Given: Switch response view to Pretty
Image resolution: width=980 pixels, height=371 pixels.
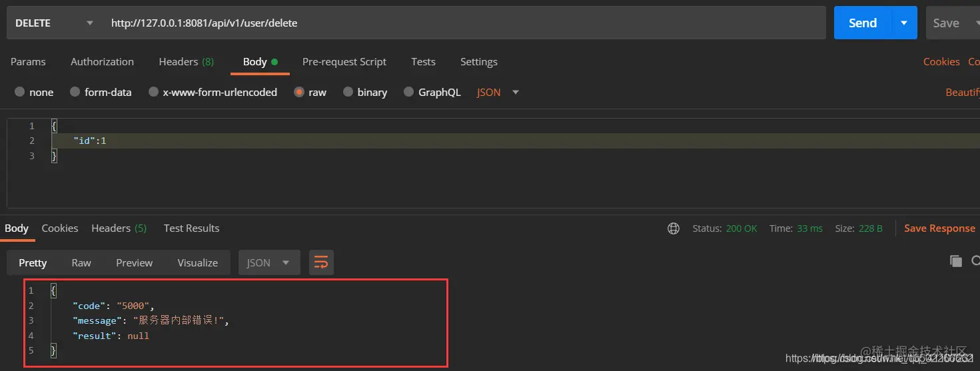Looking at the screenshot, I should tap(33, 262).
